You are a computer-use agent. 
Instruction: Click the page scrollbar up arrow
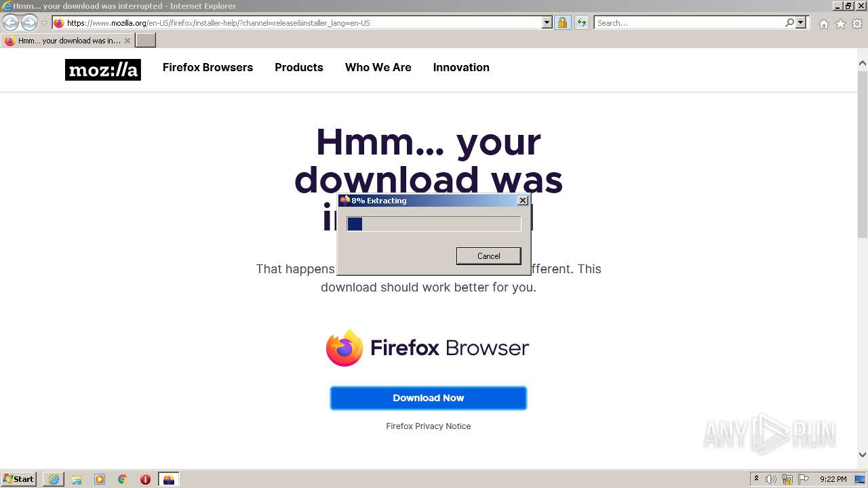tap(863, 64)
